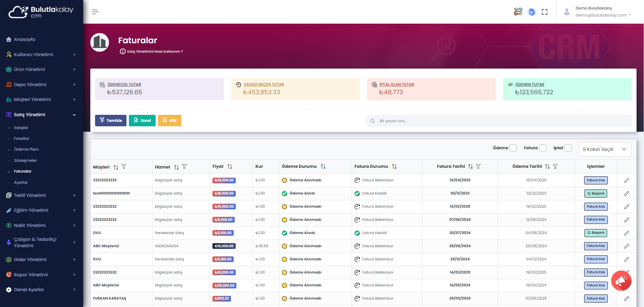Click the search magnifier in the search bar
Image resolution: width=644 pixels, height=307 pixels.
coord(372,121)
